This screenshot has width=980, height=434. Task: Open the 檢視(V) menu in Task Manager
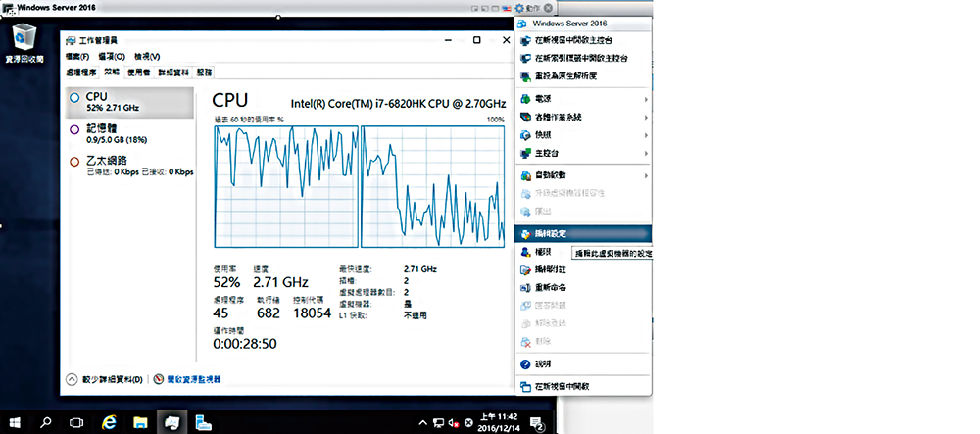click(147, 57)
